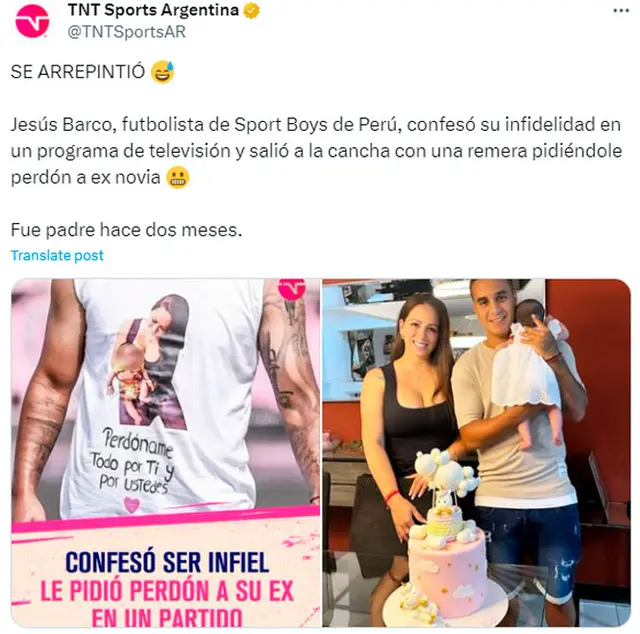Open the TNT Sports Argentina profile avatar
The width and height of the screenshot is (640, 634).
point(32,21)
